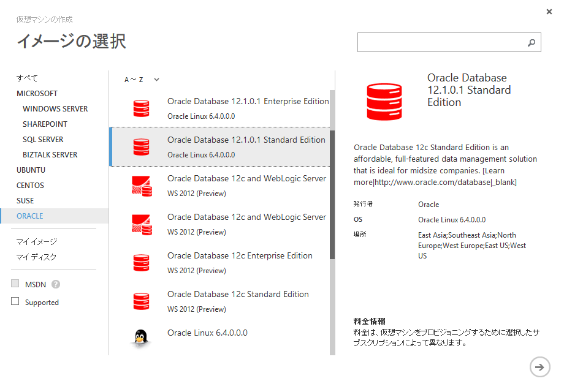
Task: Click the MSDN help question mark icon
Action: (x=55, y=284)
